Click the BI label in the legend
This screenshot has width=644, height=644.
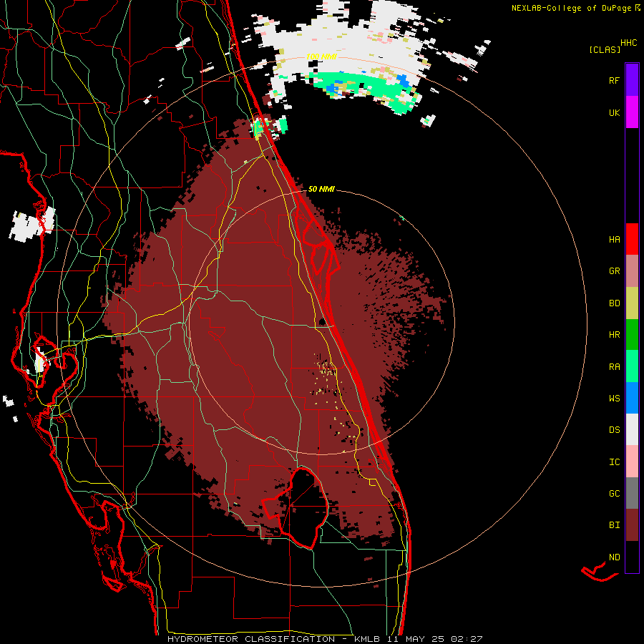(x=614, y=525)
